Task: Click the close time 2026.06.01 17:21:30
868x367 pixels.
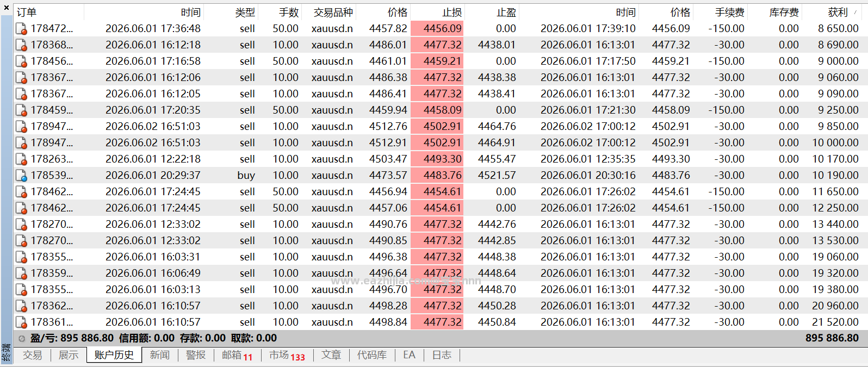Action: click(588, 110)
